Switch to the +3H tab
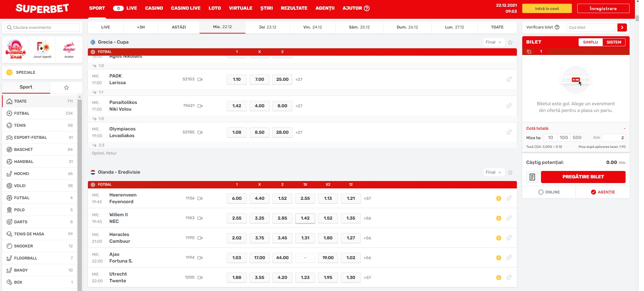Viewport: 644px width, 291px height. 141,27
